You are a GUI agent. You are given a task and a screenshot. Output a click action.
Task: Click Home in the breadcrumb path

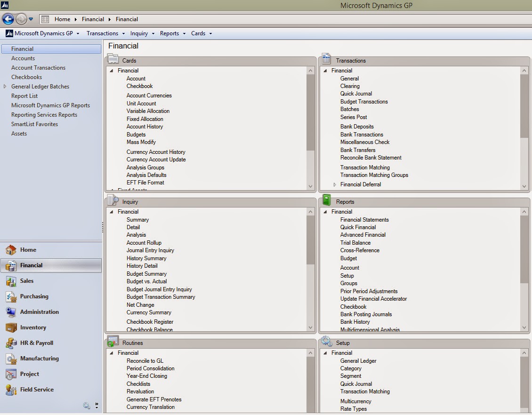63,19
